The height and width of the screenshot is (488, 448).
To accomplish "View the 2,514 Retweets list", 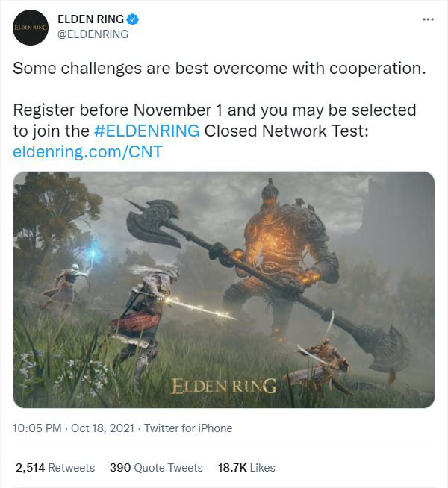I will coord(55,468).
